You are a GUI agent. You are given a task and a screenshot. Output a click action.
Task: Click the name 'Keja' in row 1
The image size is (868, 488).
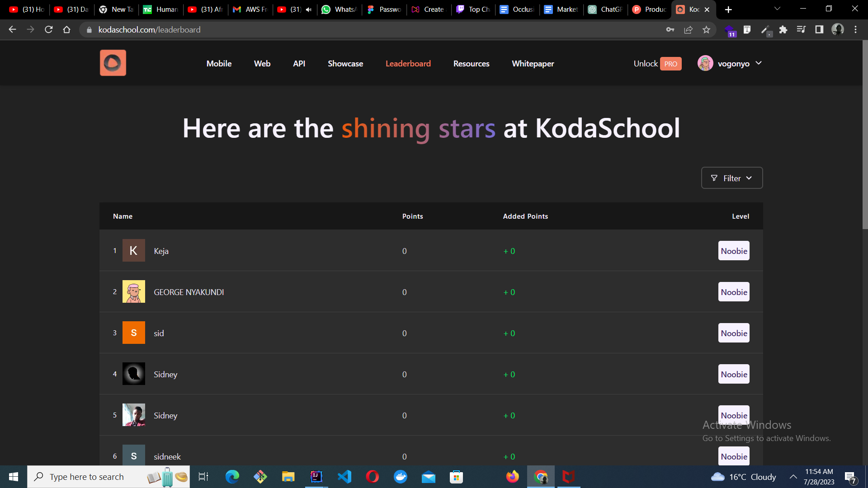(x=161, y=251)
